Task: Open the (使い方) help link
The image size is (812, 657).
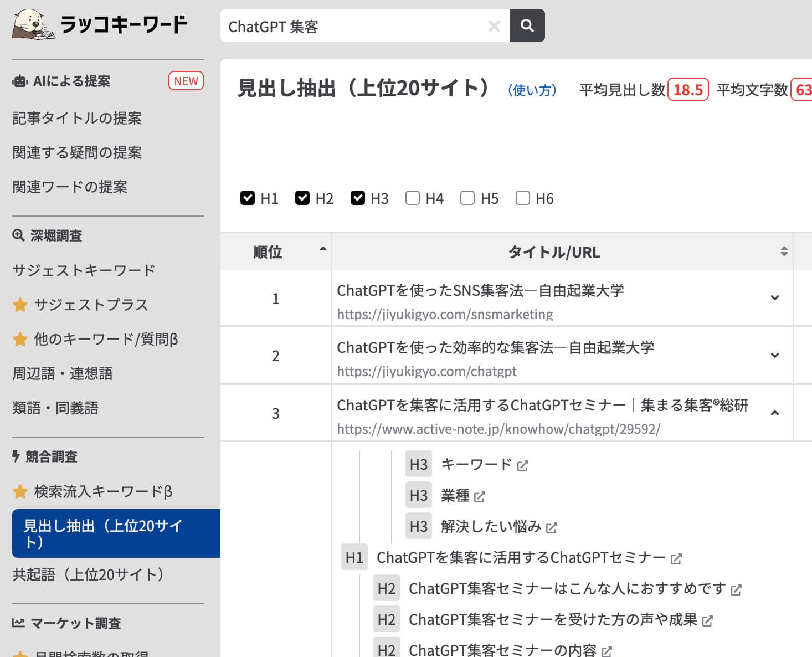Action: [x=532, y=90]
